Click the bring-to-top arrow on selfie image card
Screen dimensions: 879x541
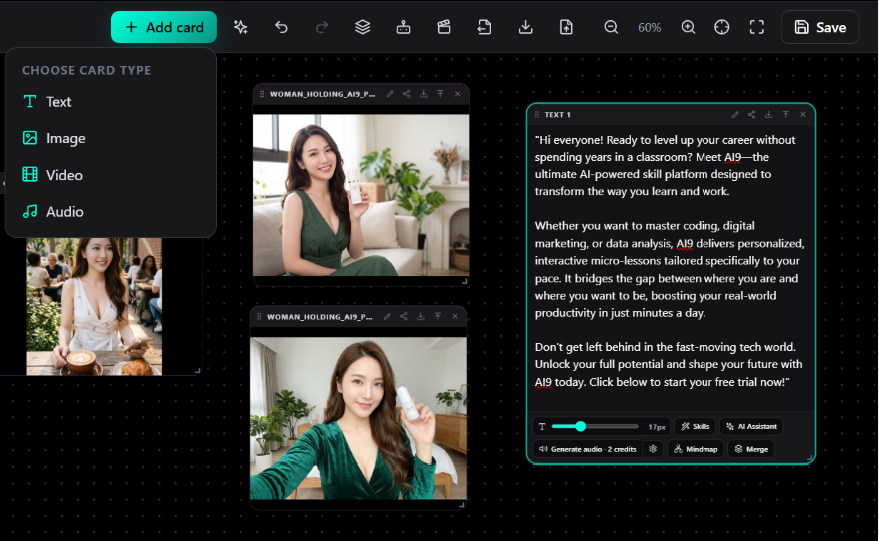tap(438, 316)
